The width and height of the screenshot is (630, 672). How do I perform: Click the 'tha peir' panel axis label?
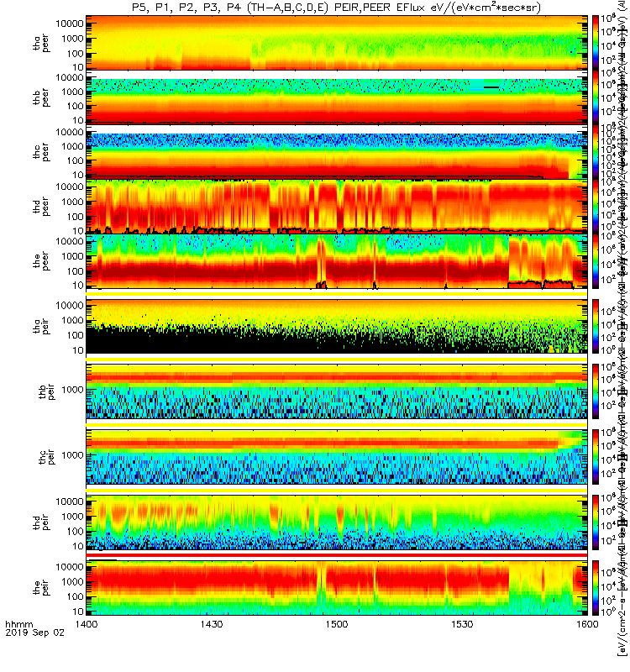click(x=41, y=326)
